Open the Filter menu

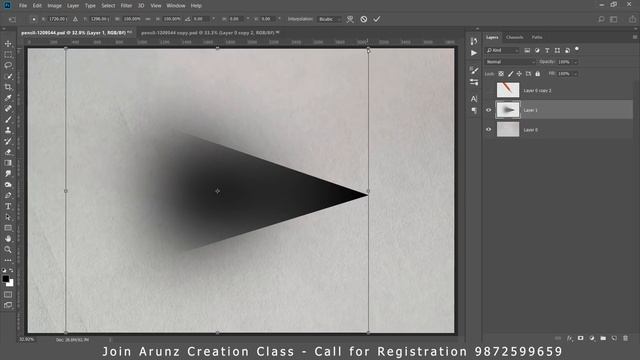[126, 6]
